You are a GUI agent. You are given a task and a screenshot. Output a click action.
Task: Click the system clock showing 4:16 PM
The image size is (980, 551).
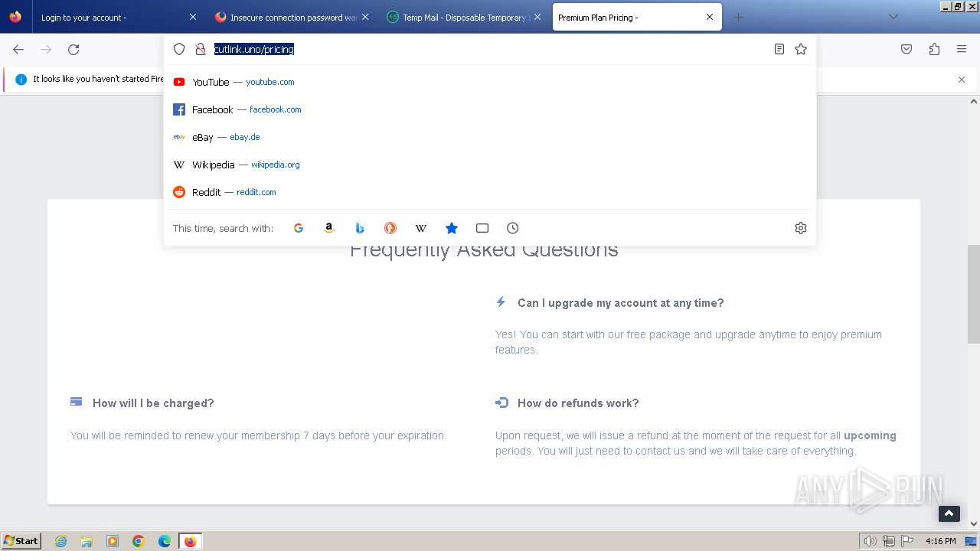click(x=941, y=541)
